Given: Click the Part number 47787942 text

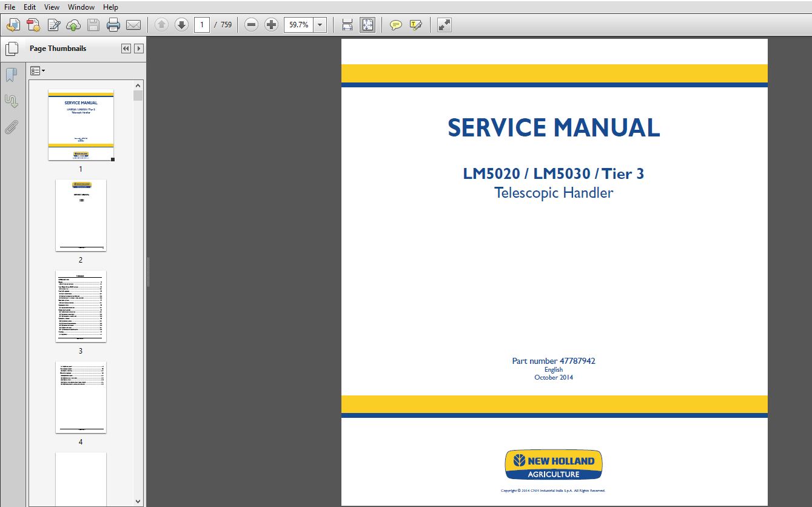Looking at the screenshot, I should coord(554,361).
